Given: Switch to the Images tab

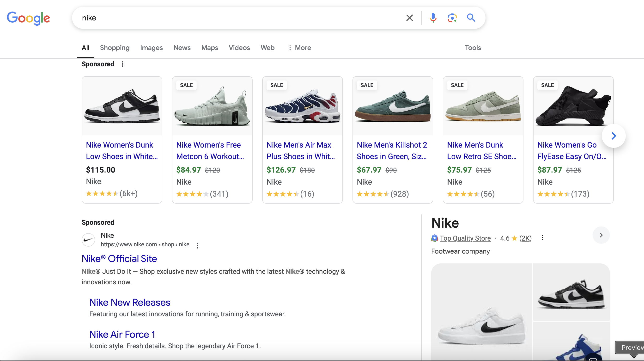Looking at the screenshot, I should tap(151, 48).
